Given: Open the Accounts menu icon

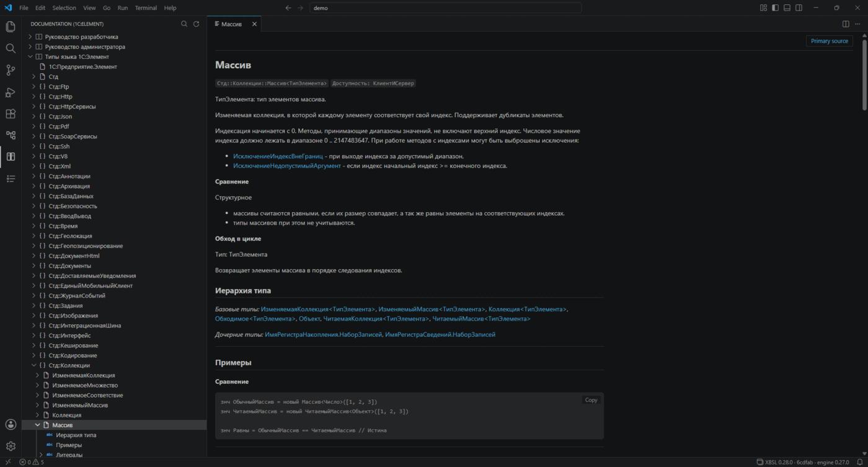Looking at the screenshot, I should click(11, 424).
